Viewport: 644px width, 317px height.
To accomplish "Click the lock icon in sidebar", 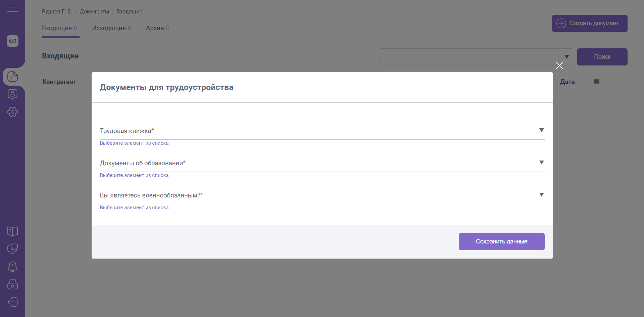I will pos(12,284).
